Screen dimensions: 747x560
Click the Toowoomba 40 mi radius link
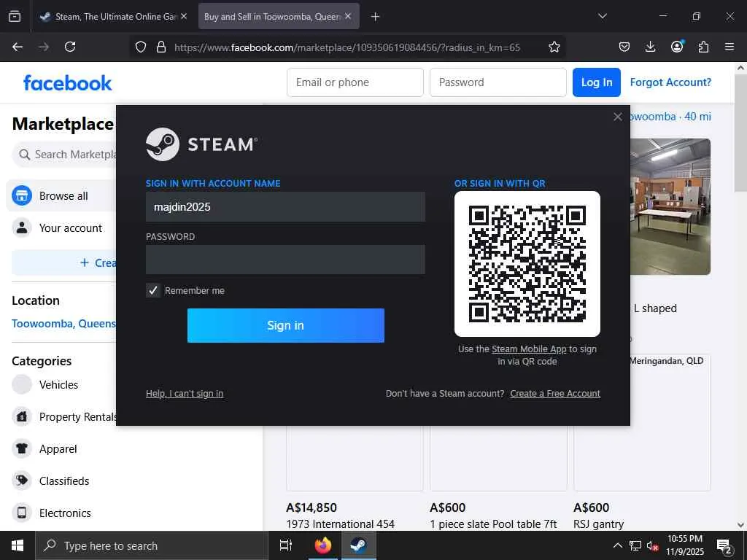(671, 116)
